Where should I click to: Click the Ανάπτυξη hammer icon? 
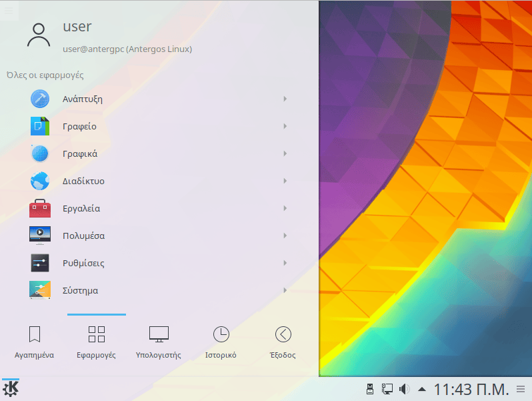(x=40, y=99)
